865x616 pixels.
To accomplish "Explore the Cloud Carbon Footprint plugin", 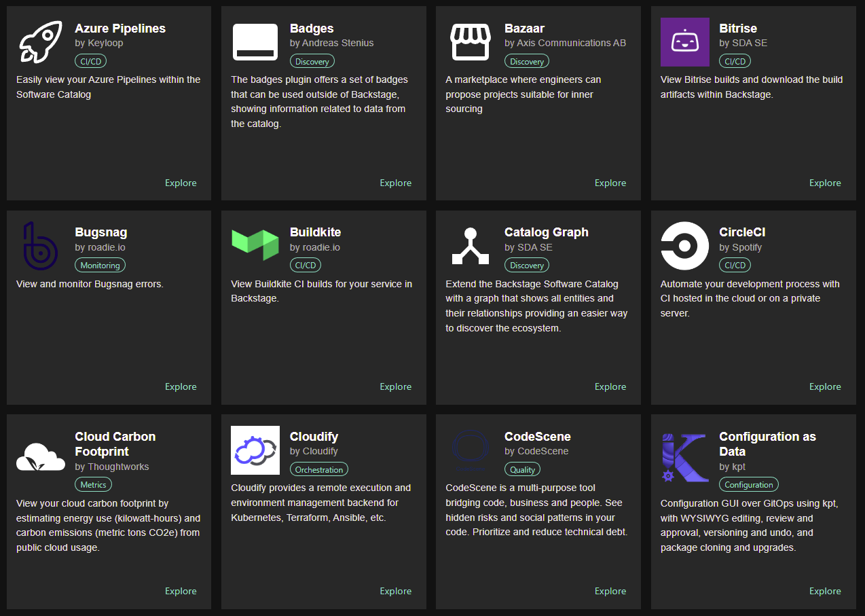I will tap(181, 591).
